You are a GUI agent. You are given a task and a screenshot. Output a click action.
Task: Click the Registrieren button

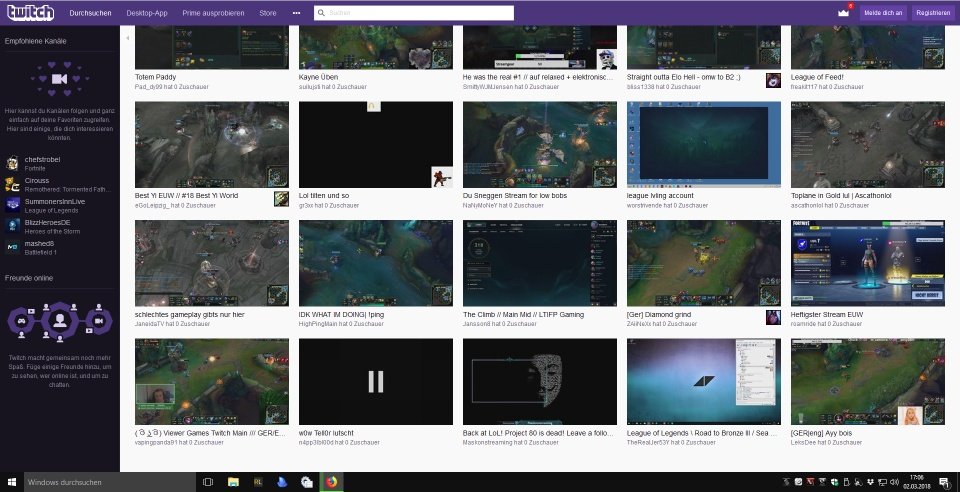(x=933, y=13)
